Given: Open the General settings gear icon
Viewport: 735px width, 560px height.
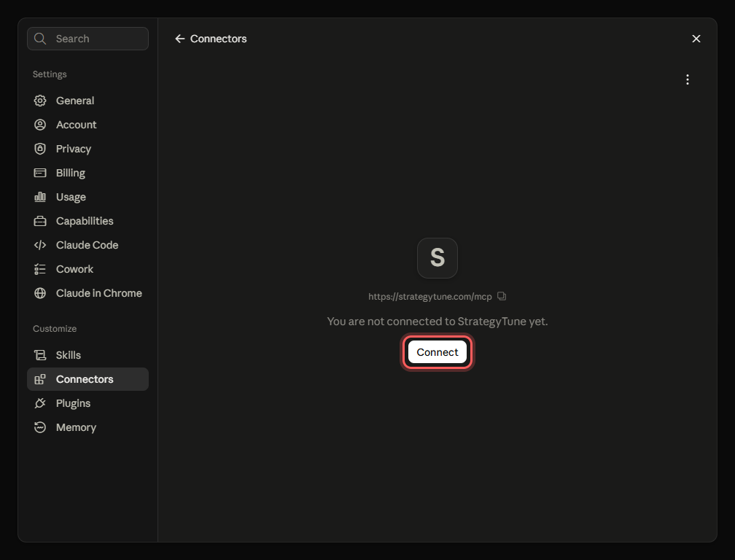Looking at the screenshot, I should click(x=40, y=101).
